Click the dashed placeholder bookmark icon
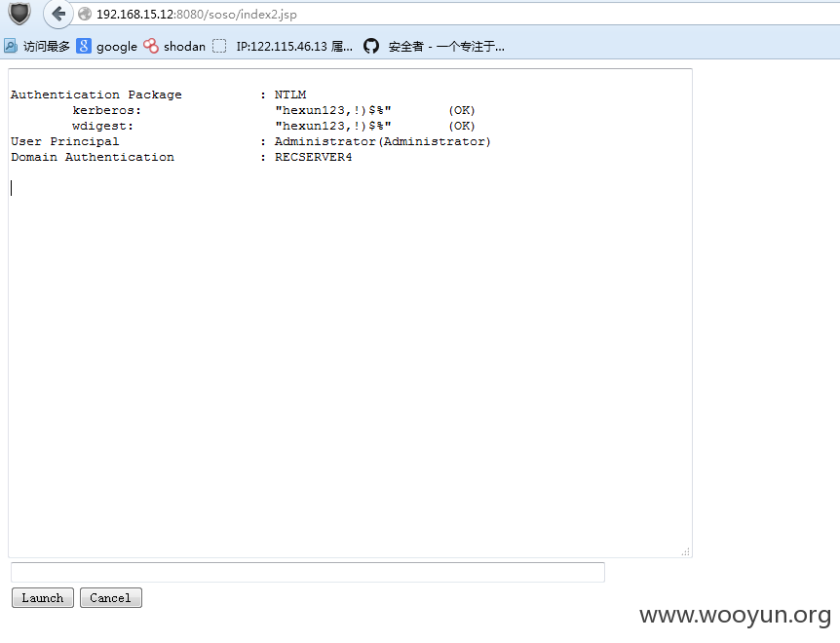This screenshot has width=840, height=643. coord(219,46)
